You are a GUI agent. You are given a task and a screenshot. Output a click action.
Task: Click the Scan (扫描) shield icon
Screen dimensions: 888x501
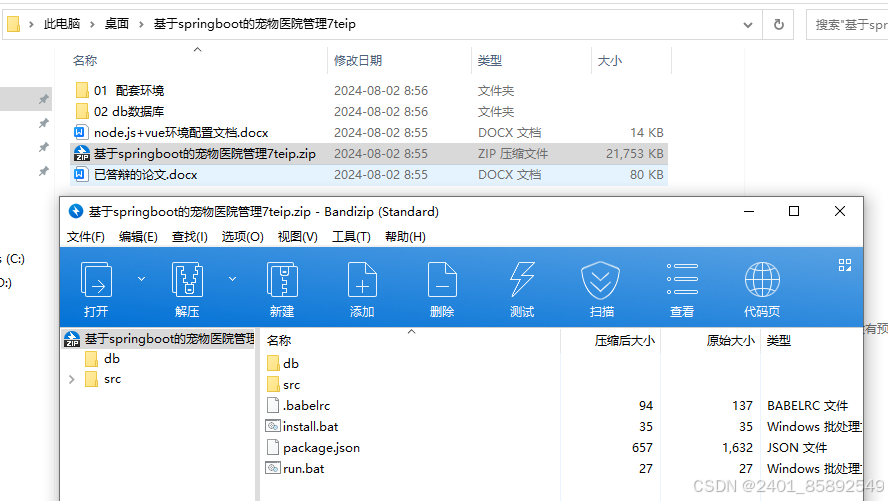tap(600, 280)
